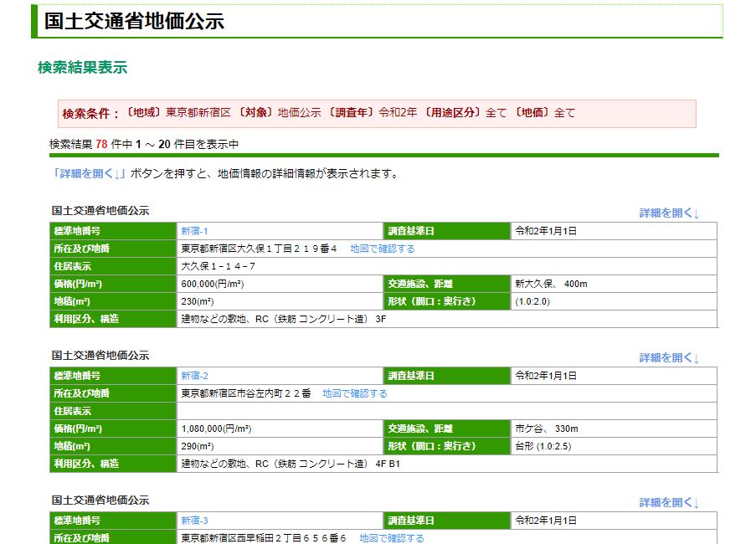This screenshot has height=544, width=756.
Task: Click the 東京都新宿区市谷左内町22番 address text
Action: point(246,393)
